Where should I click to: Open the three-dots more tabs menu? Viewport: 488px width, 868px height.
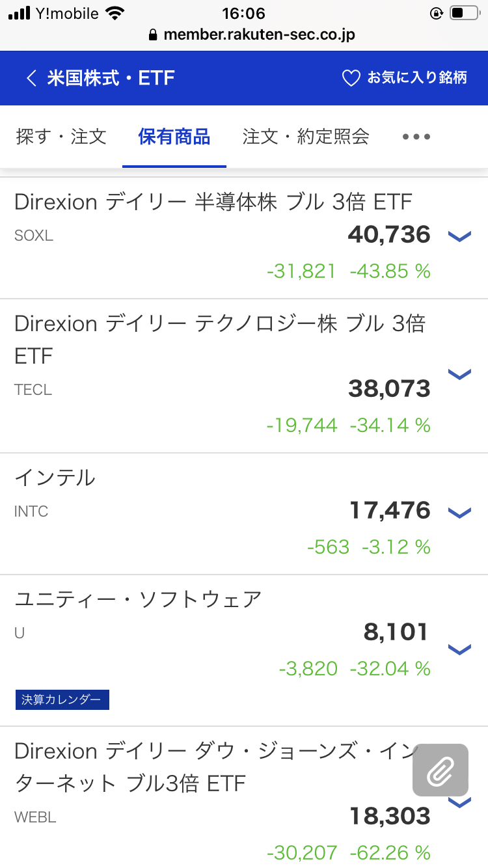coord(416,137)
